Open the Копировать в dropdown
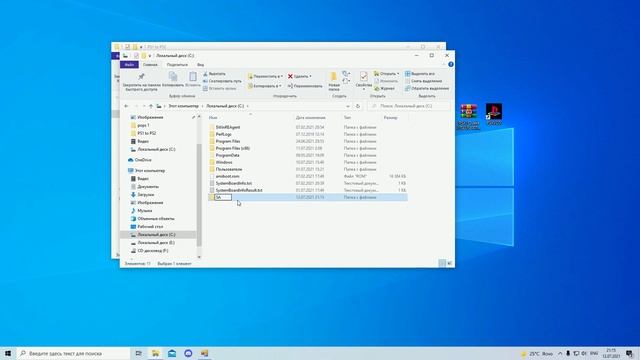This screenshot has width=640, height=360. coord(265,86)
